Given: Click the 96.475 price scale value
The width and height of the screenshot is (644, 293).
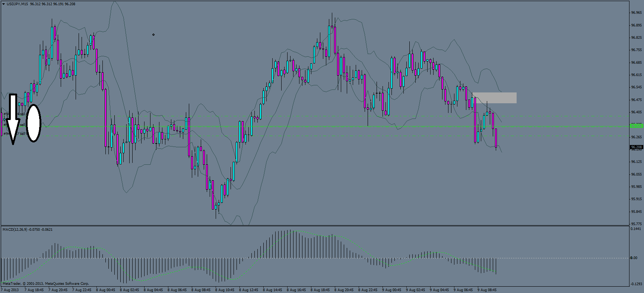Looking at the screenshot, I should pos(636,100).
